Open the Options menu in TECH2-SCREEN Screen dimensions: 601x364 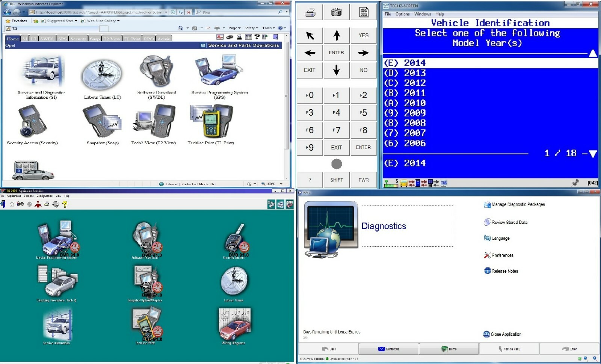coord(402,14)
